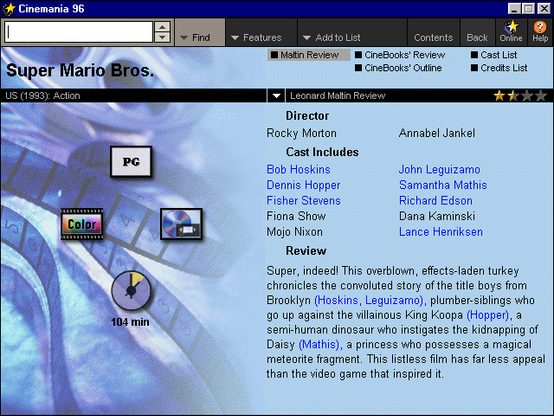Select CineBooks' Outline option
This screenshot has height=416, width=554.
[398, 68]
